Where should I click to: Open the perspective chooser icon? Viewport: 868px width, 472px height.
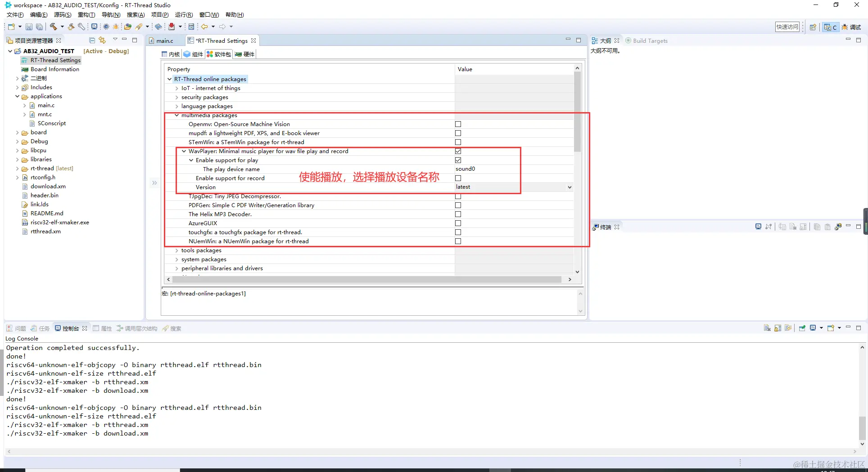pyautogui.click(x=813, y=27)
